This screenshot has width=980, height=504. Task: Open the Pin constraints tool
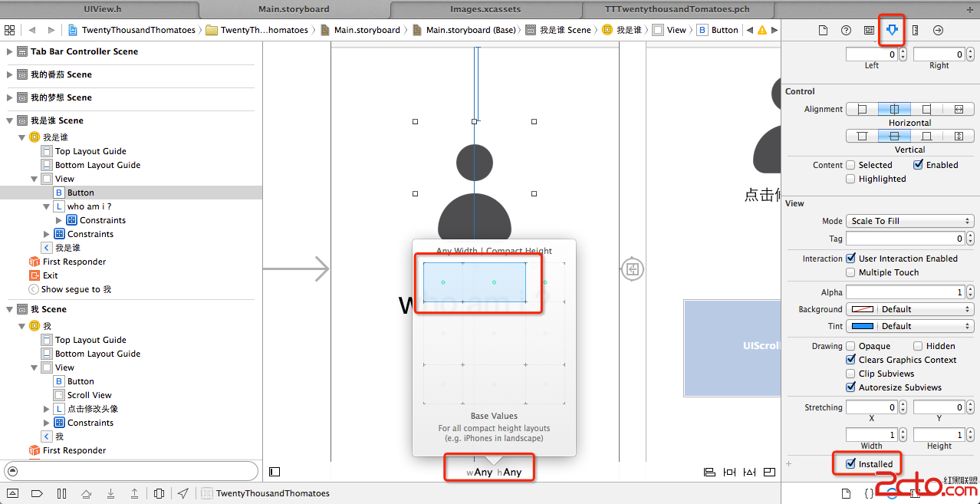coord(729,472)
